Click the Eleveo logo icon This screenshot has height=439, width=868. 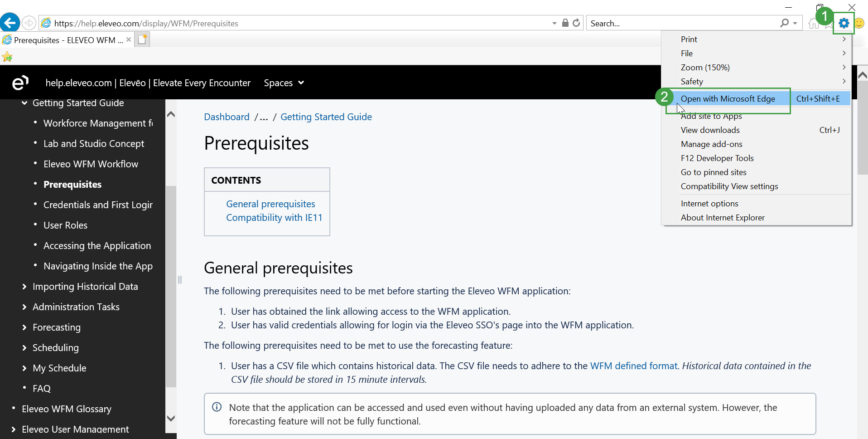(20, 83)
